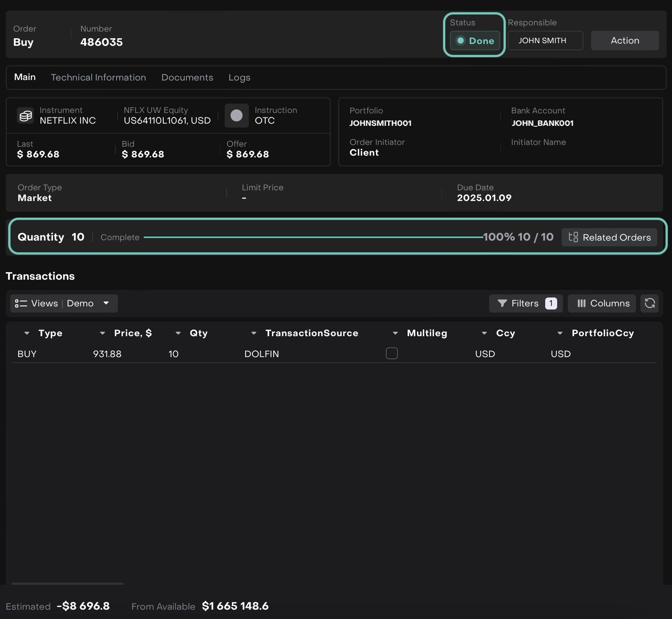
Task: Click the horizontal scrollbar under transactions table
Action: pos(68,583)
